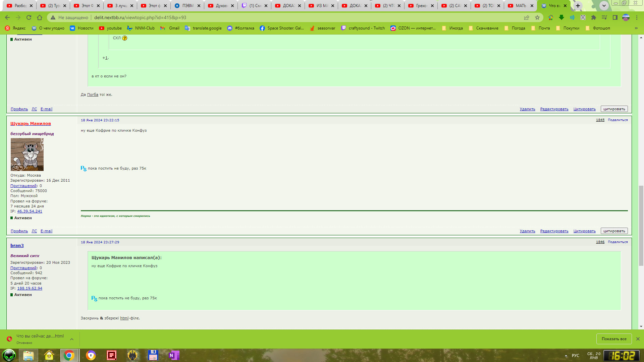Switch to the Духов YouTube tab

pyautogui.click(x=221, y=6)
